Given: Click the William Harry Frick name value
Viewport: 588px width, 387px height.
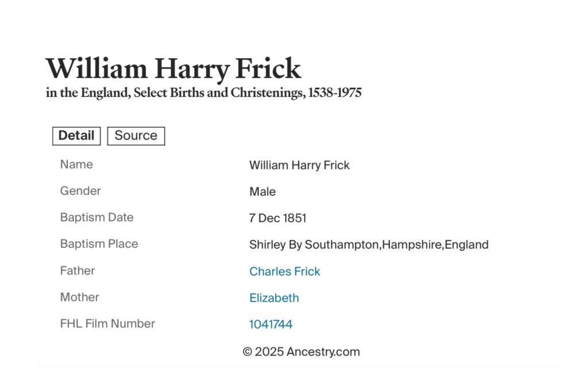Looking at the screenshot, I should tap(299, 165).
